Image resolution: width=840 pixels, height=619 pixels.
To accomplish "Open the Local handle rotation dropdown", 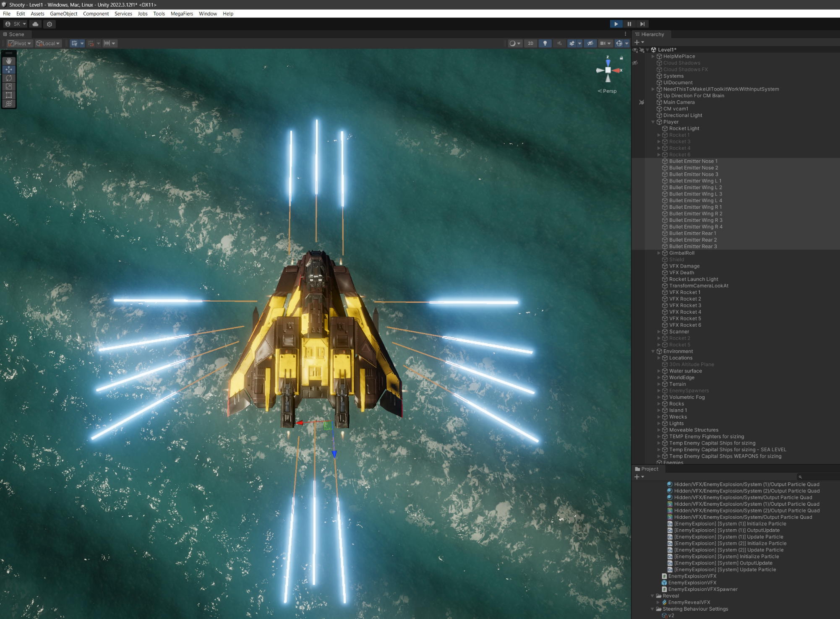I will pos(49,43).
